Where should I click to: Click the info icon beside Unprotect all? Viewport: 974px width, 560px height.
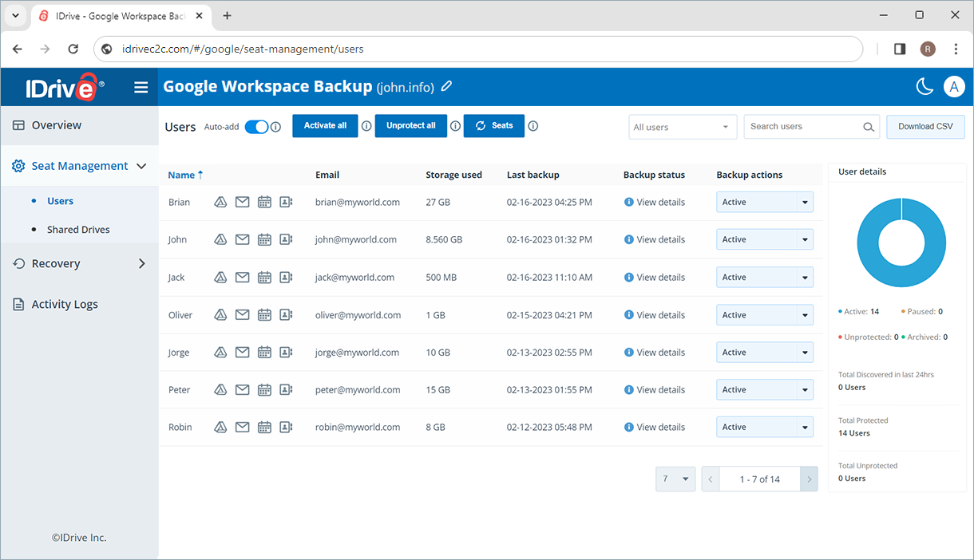pyautogui.click(x=455, y=125)
